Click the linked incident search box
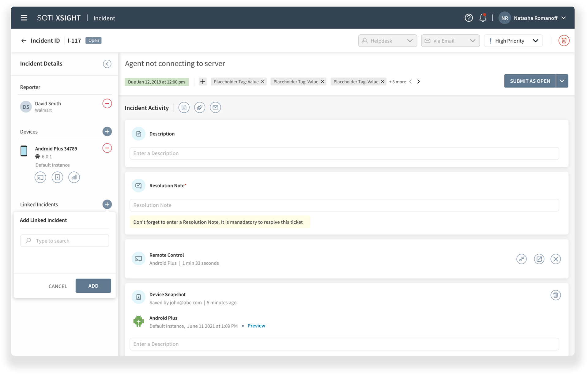The image size is (588, 374). coord(65,241)
